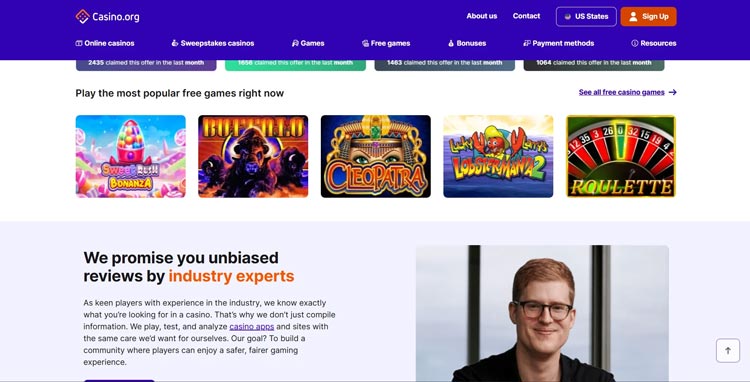Click the globe icon in US States
This screenshot has height=382, width=750.
[568, 17]
